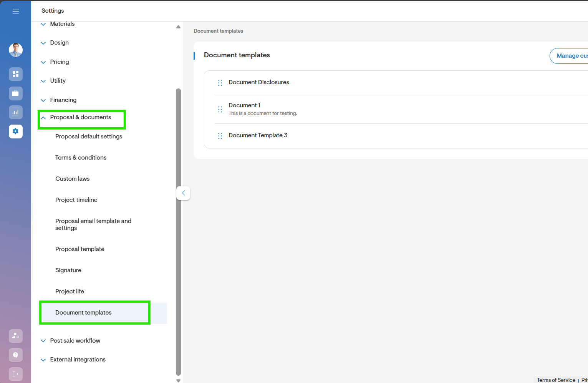The height and width of the screenshot is (383, 588).
Task: Click the Document templates breadcrumb
Action: tap(218, 31)
